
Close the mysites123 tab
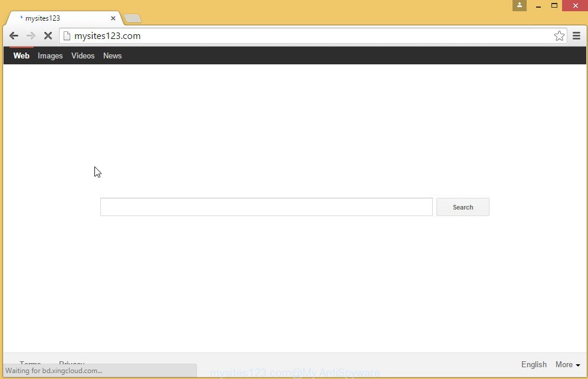[113, 18]
